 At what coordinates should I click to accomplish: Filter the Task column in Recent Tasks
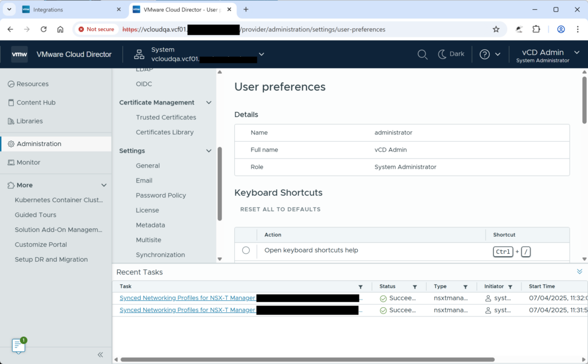coord(361,286)
